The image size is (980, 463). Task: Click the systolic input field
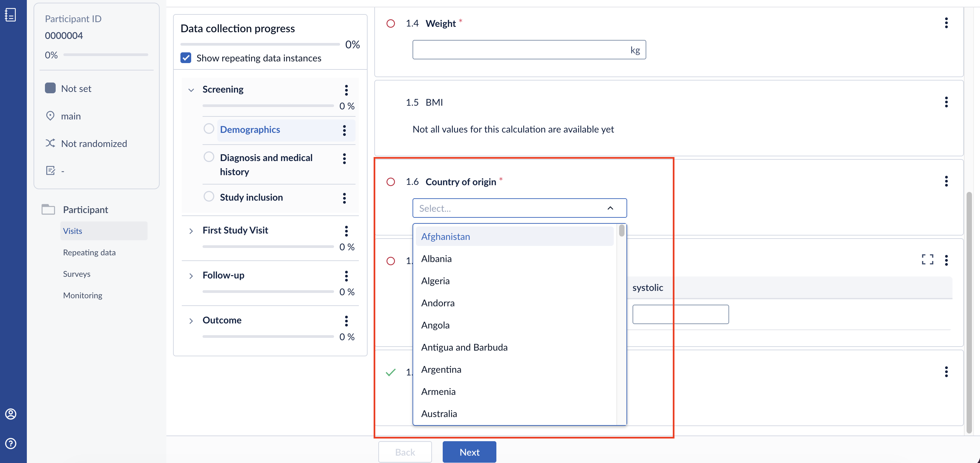680,314
